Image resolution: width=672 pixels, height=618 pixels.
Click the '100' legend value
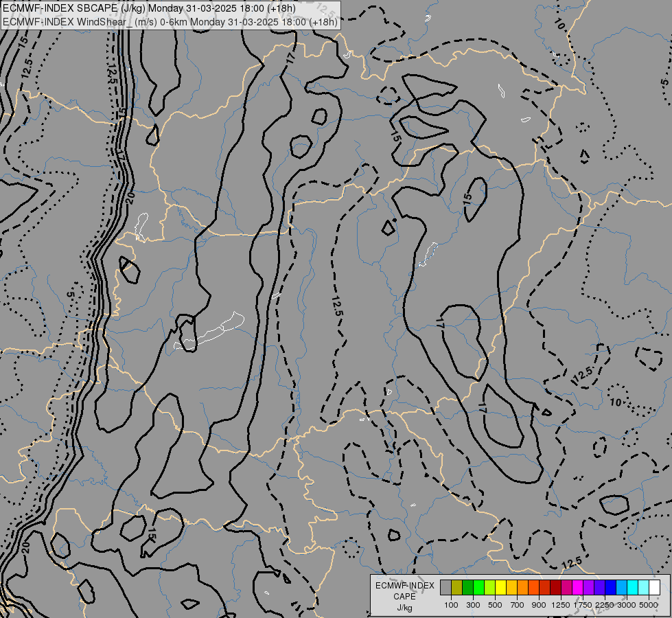coord(451,605)
